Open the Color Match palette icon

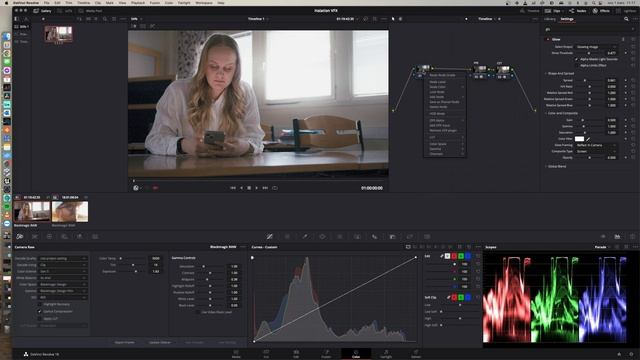(35, 236)
